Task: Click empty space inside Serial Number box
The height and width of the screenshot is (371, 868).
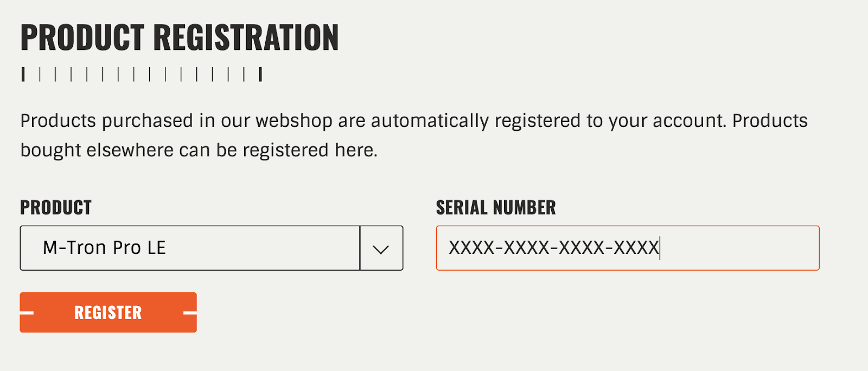Action: pos(738,248)
